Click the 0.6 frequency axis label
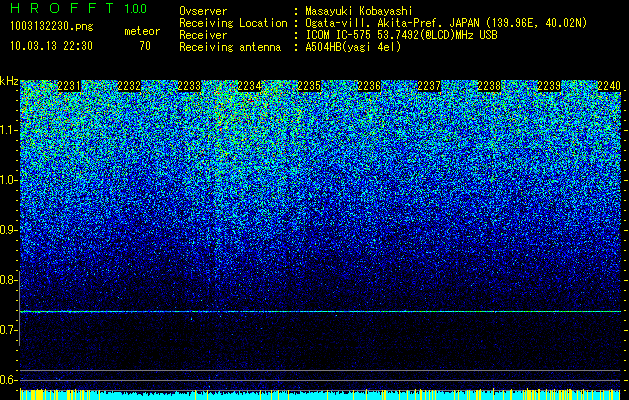 9,380
